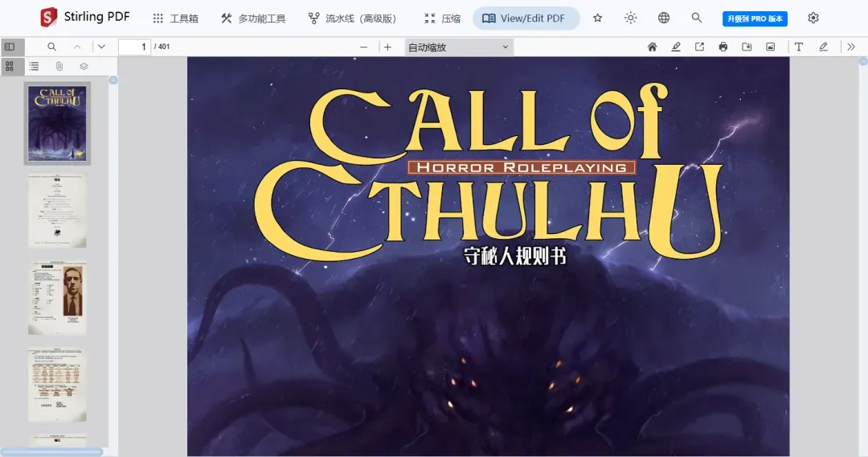
Task: Open the top navbar search
Action: click(x=696, y=19)
